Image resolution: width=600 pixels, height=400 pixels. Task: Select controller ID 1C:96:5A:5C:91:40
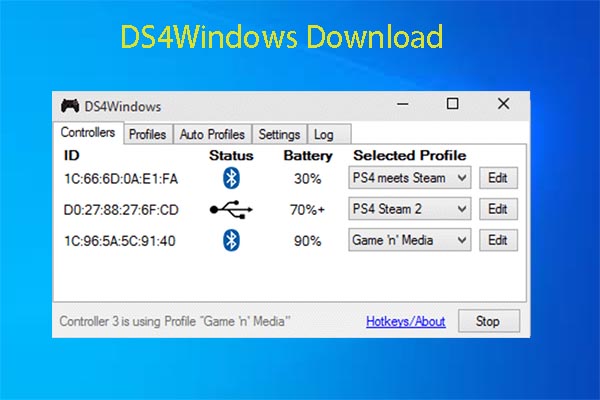(x=119, y=241)
